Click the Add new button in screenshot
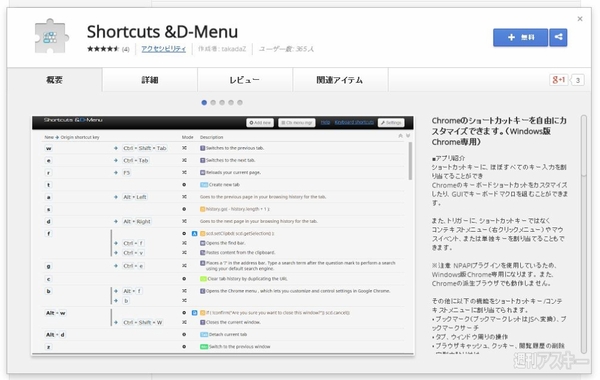The height and width of the screenshot is (380, 600). click(x=260, y=122)
